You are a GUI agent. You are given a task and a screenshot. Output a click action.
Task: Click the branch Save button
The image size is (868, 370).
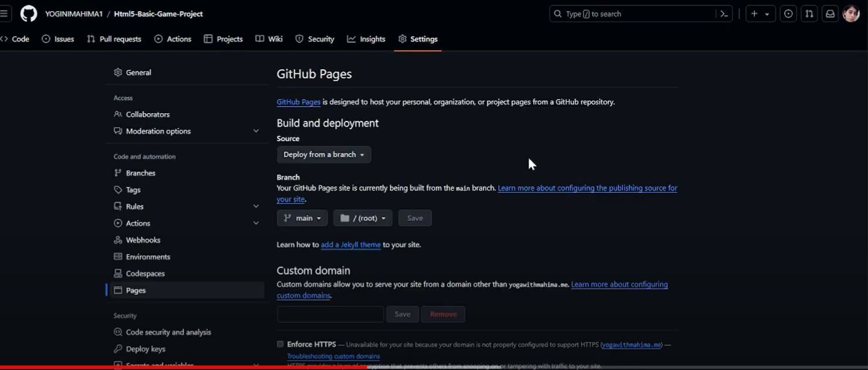415,218
